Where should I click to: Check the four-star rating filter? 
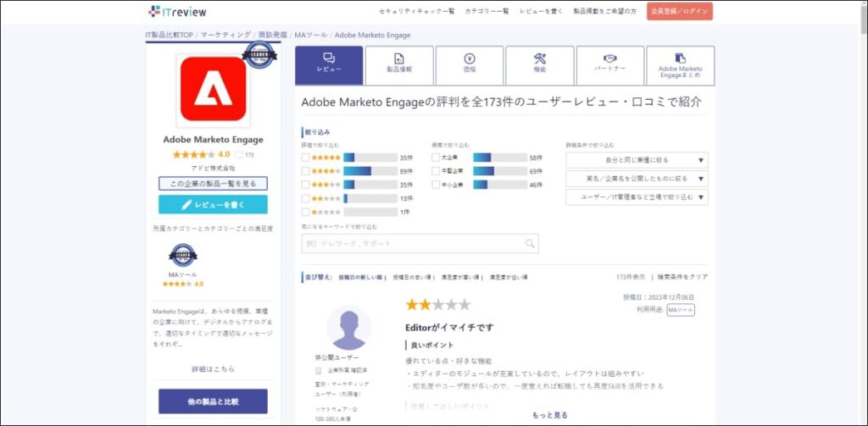tap(305, 171)
